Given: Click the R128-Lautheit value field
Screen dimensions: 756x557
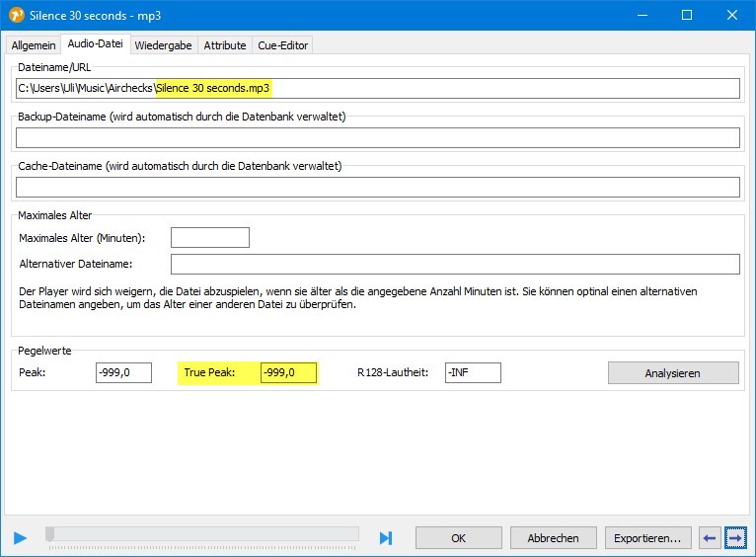Looking at the screenshot, I should [x=473, y=372].
